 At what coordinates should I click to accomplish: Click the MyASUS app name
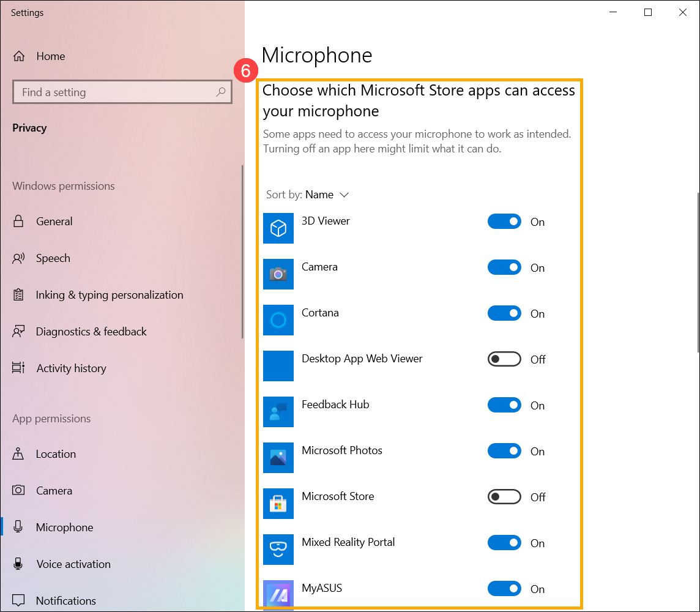tap(322, 588)
